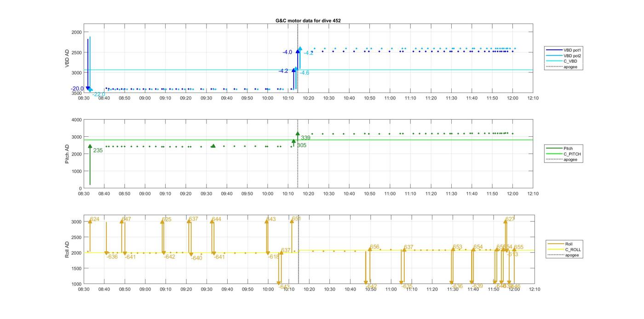Viewport: 644px width, 319px height.
Task: Click the -640 roll data label
Action: [196, 258]
